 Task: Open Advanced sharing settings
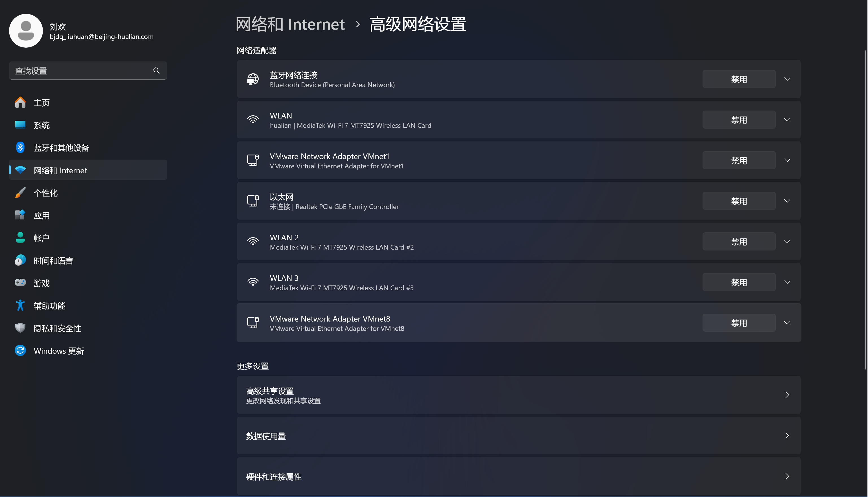pyautogui.click(x=518, y=395)
